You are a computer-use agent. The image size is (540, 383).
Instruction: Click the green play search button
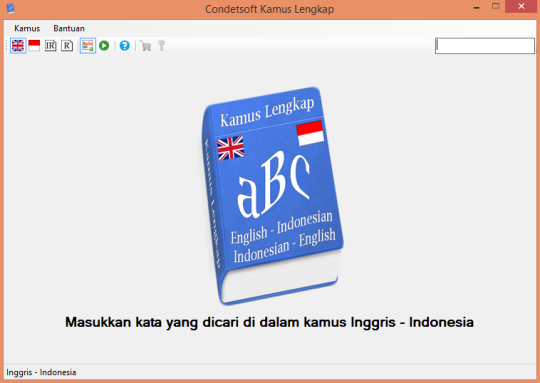coord(104,45)
